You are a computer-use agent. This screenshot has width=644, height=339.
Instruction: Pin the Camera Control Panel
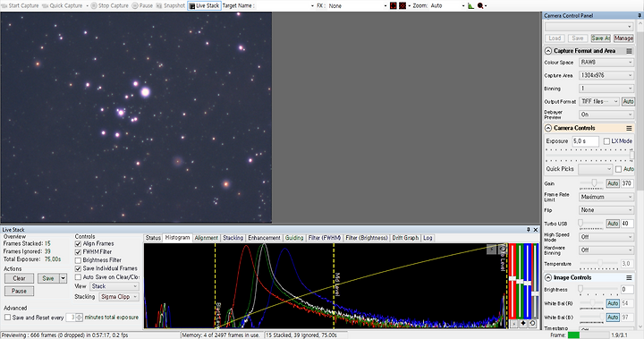pyautogui.click(x=639, y=15)
